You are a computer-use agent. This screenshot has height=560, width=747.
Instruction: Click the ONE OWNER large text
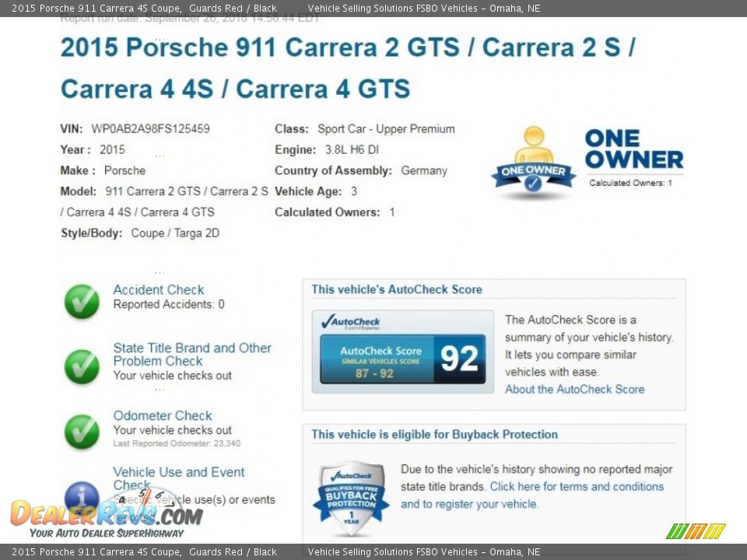tap(634, 149)
